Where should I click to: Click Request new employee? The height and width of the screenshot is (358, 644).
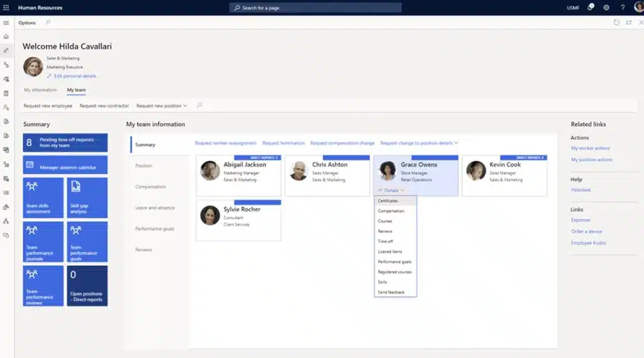pos(48,106)
